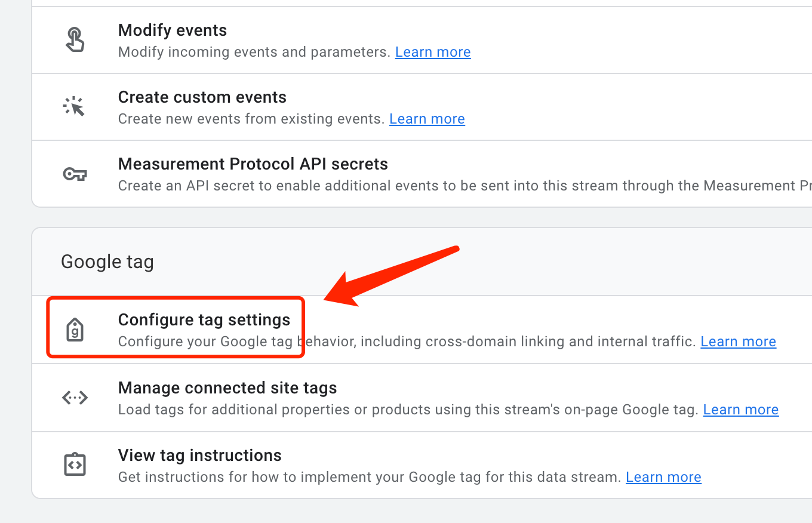Click Learn more for connected site tags
This screenshot has height=523, width=812.
coord(740,410)
